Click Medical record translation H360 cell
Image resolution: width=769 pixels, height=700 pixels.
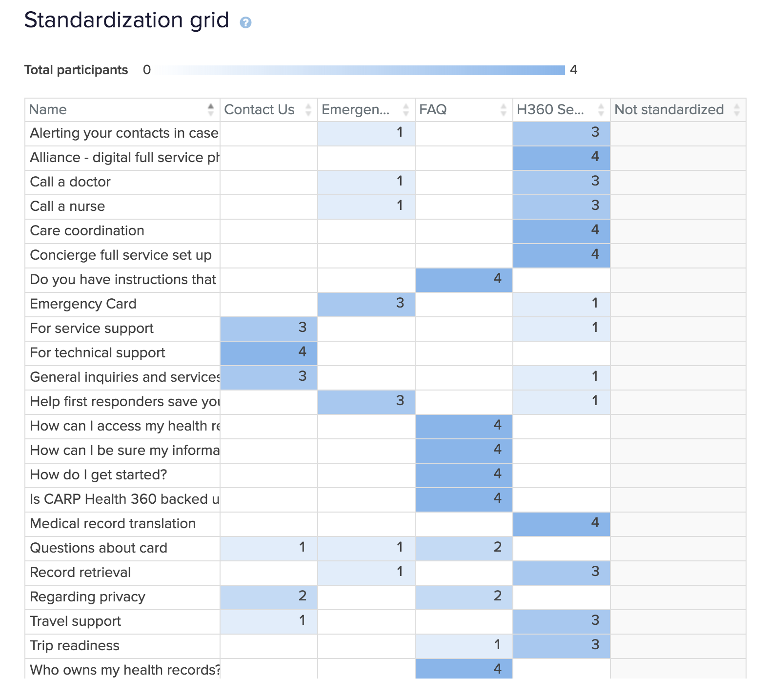pyautogui.click(x=561, y=524)
